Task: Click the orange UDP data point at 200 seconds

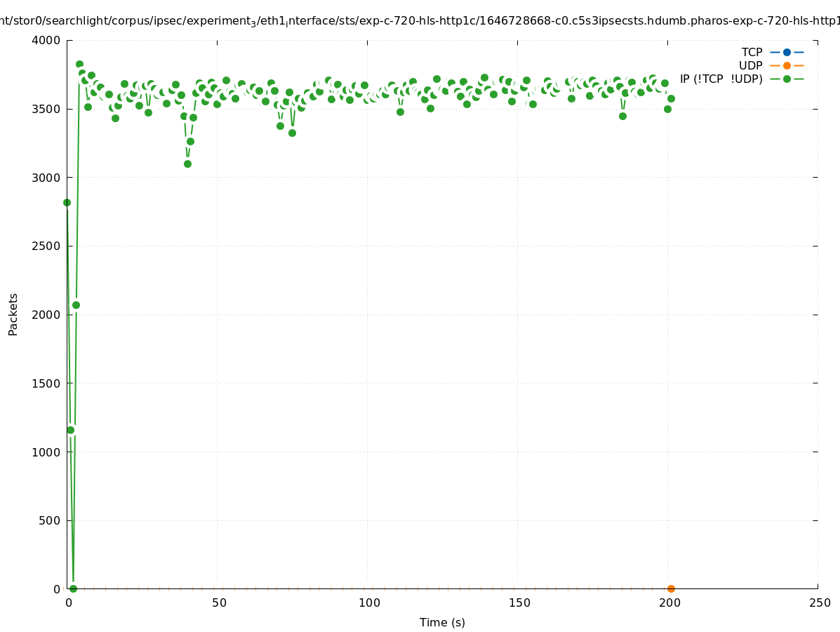Action: [671, 588]
